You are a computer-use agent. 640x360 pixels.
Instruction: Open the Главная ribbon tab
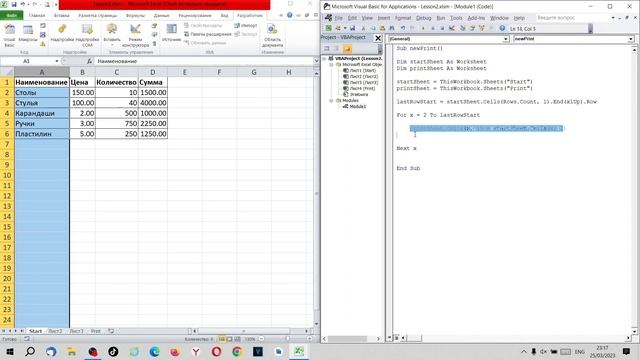click(37, 16)
